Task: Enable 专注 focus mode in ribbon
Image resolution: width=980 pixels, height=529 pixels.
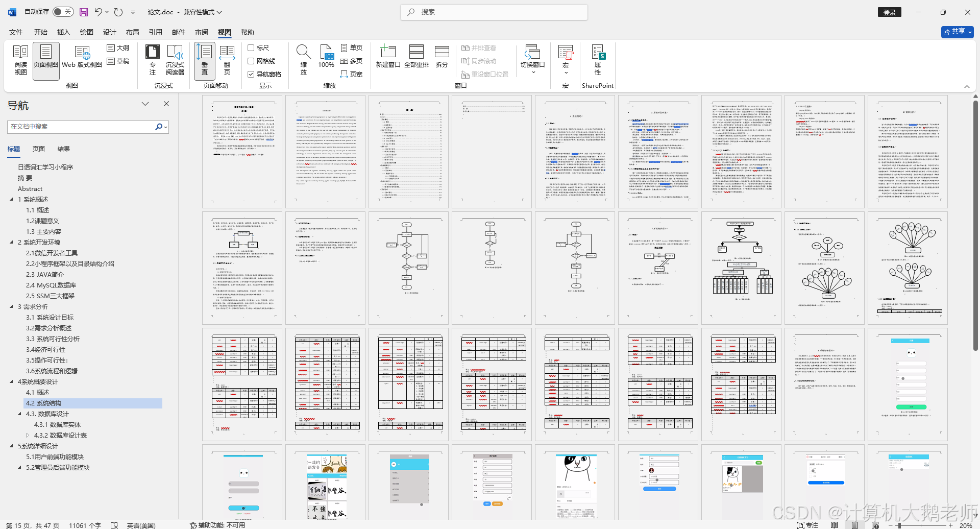Action: coord(152,60)
